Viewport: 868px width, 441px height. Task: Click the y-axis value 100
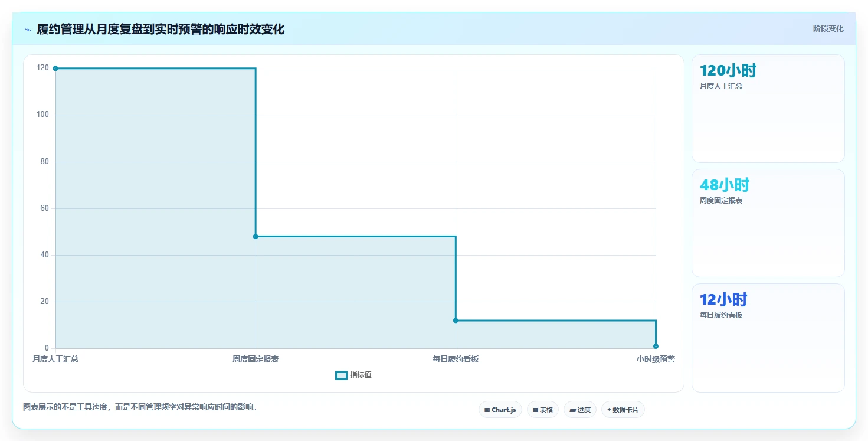pyautogui.click(x=42, y=115)
